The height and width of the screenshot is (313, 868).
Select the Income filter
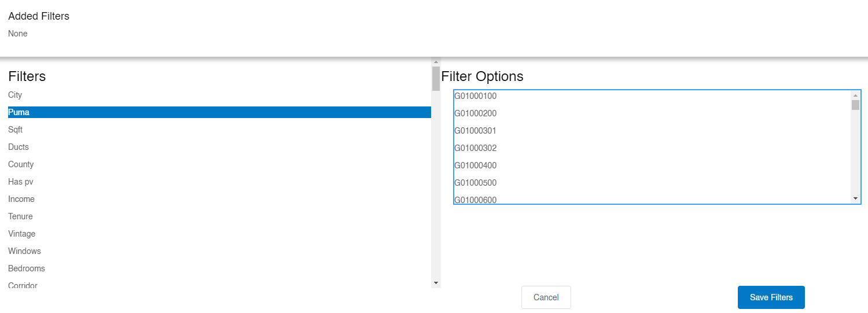pos(21,199)
